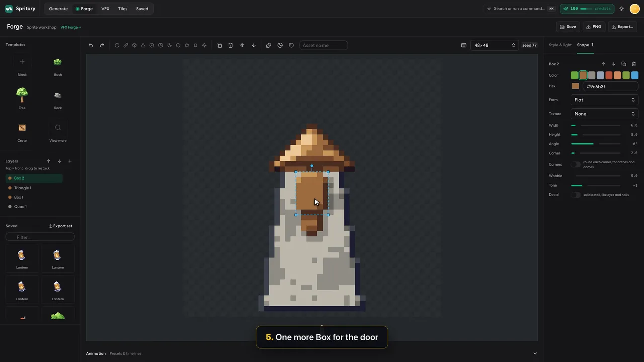Adjust the Width slider
644x362 pixels.
click(596, 125)
